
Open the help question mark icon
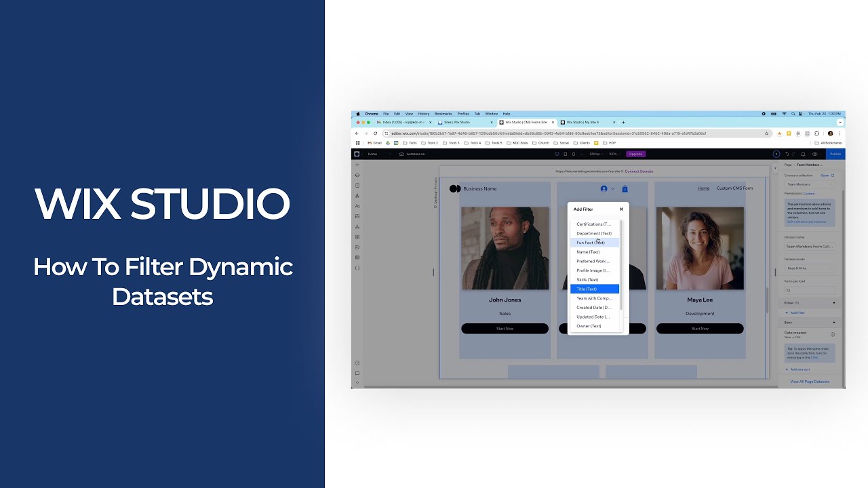pyautogui.click(x=357, y=384)
